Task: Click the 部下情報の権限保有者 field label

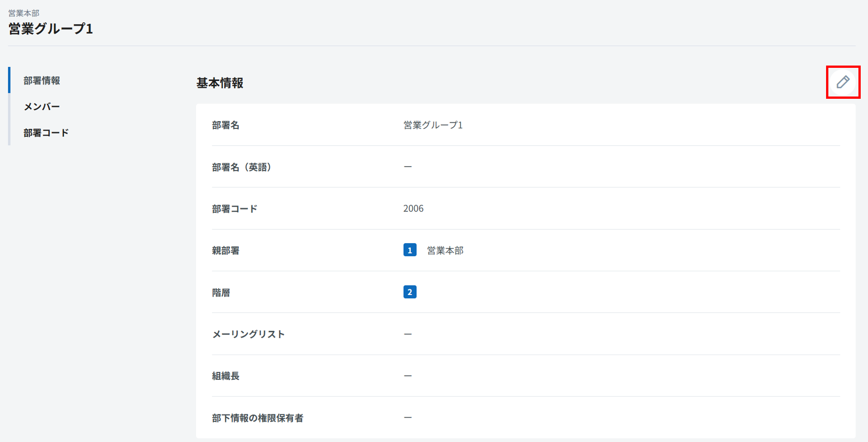Action: pos(257,418)
